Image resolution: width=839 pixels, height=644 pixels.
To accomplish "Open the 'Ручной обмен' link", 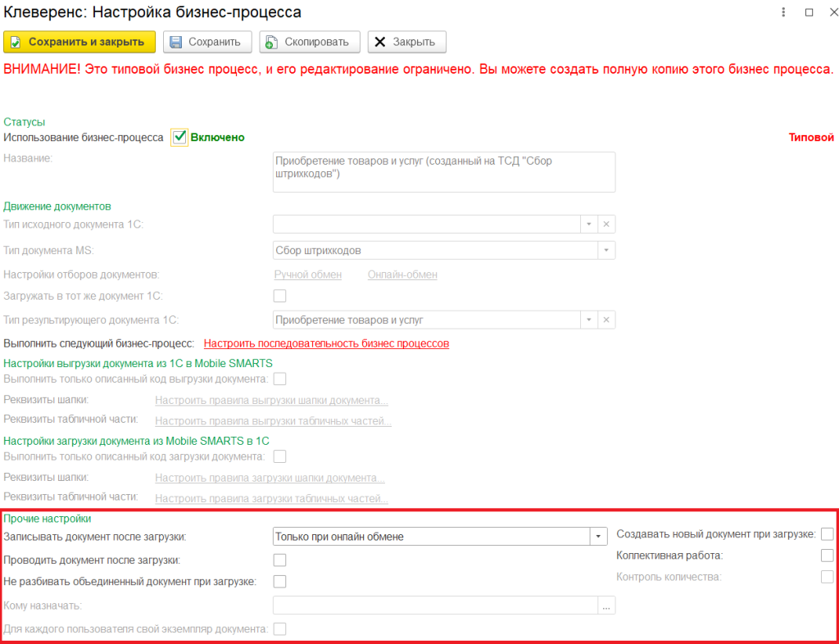I will coord(308,274).
